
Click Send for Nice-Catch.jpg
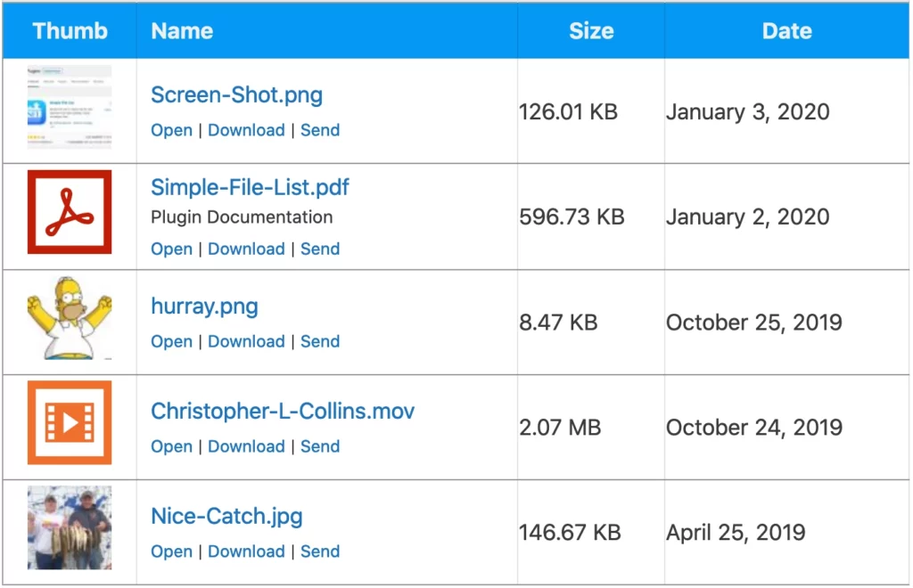[320, 551]
